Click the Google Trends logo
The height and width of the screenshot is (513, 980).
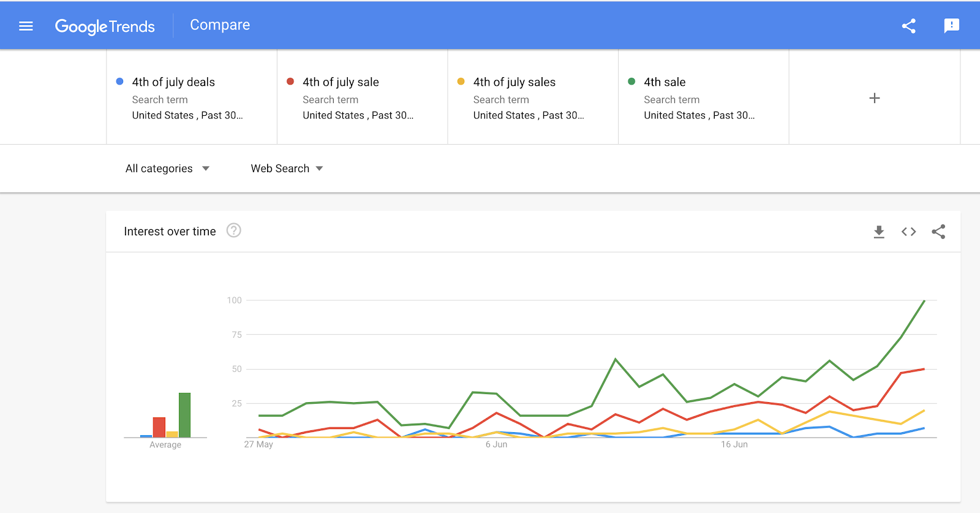(x=105, y=26)
